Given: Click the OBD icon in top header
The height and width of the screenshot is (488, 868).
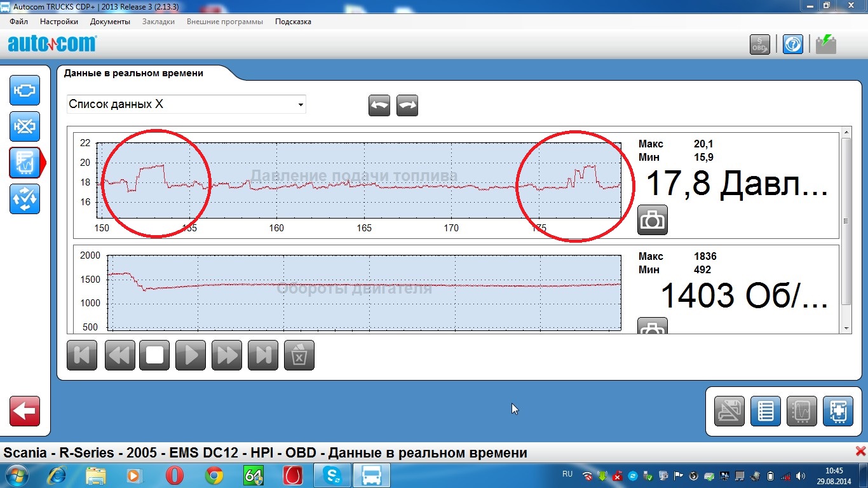Looking at the screenshot, I should (759, 44).
